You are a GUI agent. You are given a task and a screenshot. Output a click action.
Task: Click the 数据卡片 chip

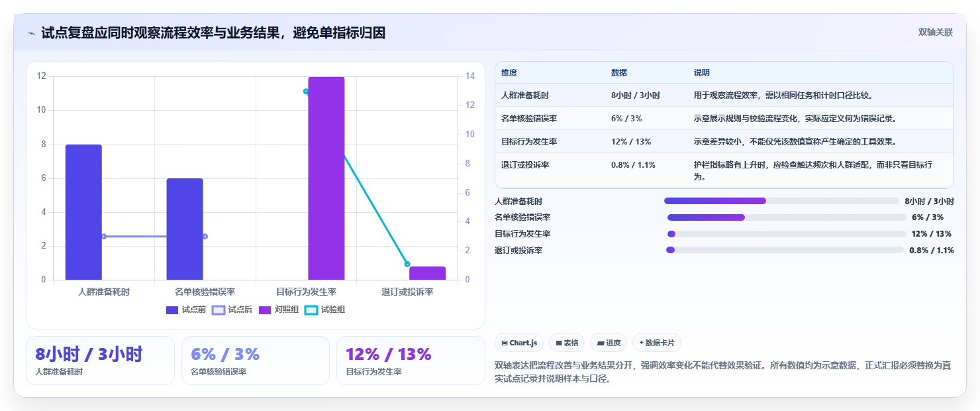click(656, 343)
